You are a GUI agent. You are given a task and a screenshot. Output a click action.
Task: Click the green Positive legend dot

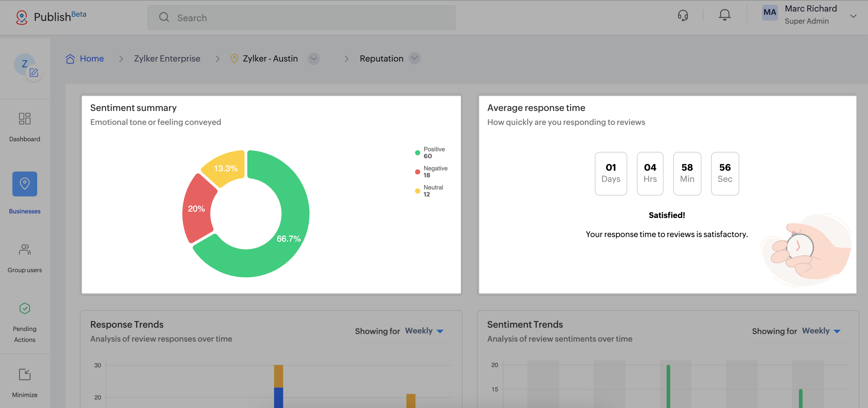417,153
